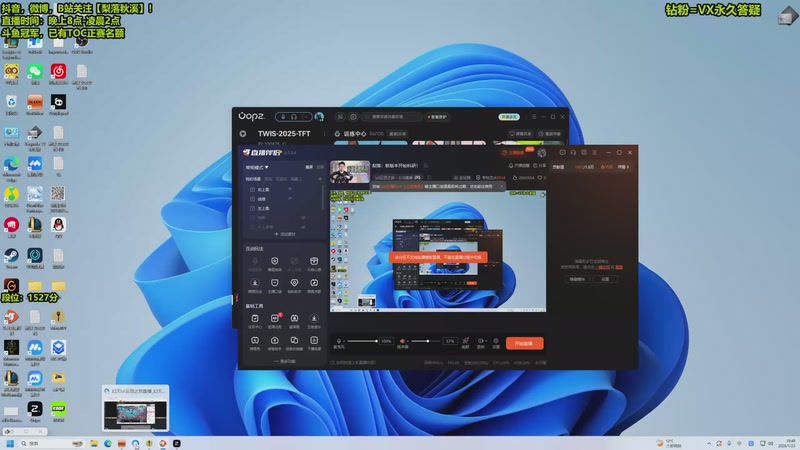Click the last icon in the tools second row

314,340
